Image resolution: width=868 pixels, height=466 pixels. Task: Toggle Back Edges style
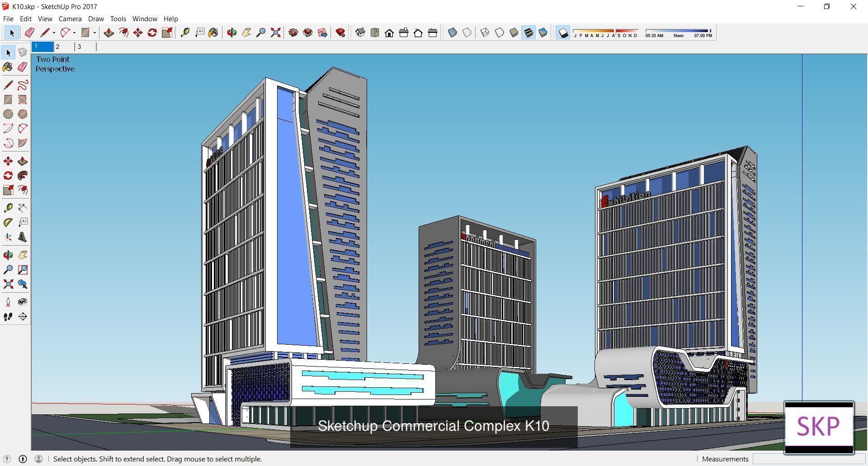click(467, 33)
